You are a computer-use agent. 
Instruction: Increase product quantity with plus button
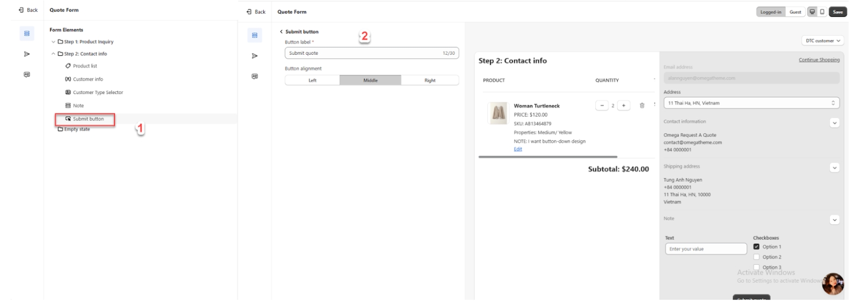point(624,106)
